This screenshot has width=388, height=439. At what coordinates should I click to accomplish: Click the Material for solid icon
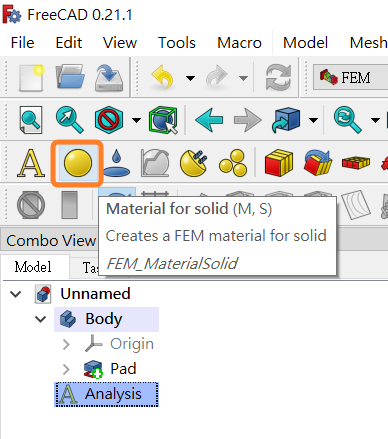coord(77,163)
